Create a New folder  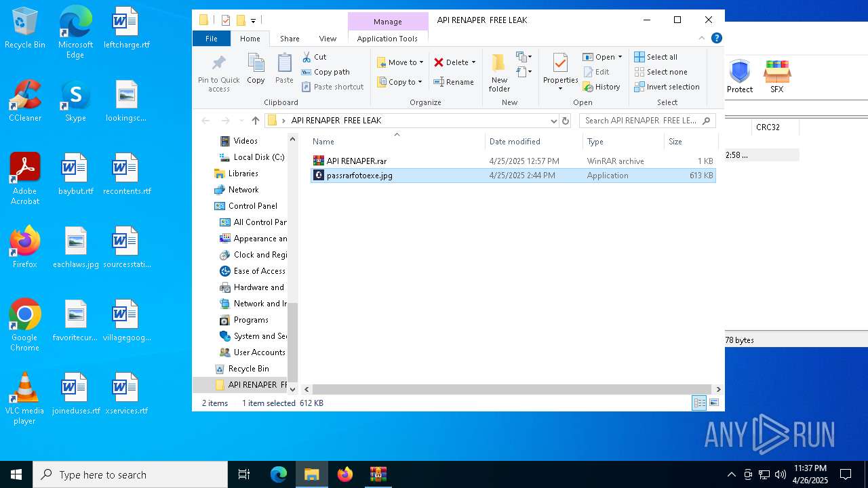(499, 73)
